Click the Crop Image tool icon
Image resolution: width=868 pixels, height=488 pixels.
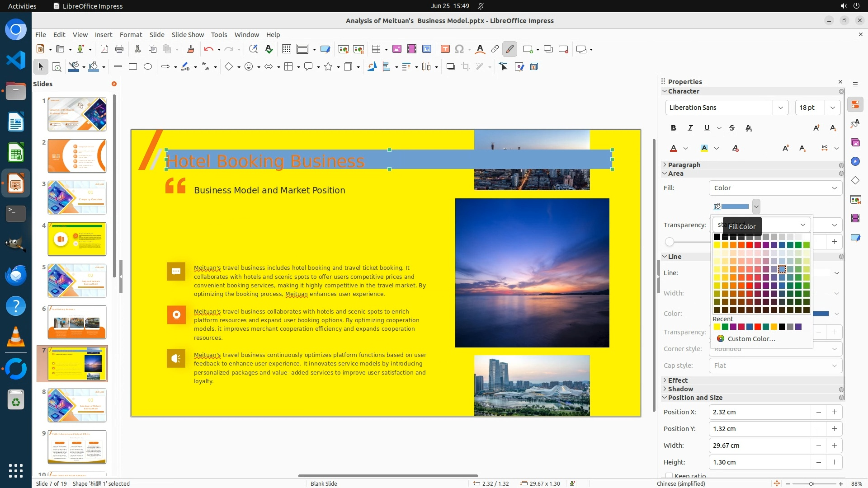pyautogui.click(x=465, y=67)
